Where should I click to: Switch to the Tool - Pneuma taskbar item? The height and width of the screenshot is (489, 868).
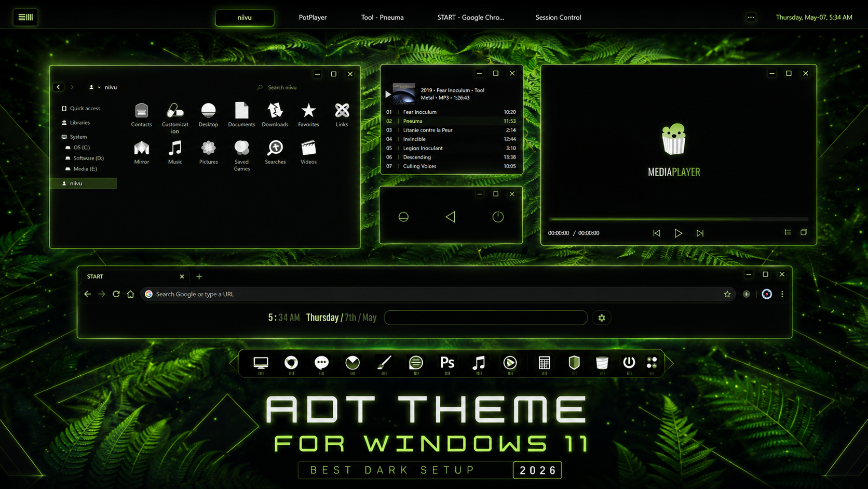(382, 17)
